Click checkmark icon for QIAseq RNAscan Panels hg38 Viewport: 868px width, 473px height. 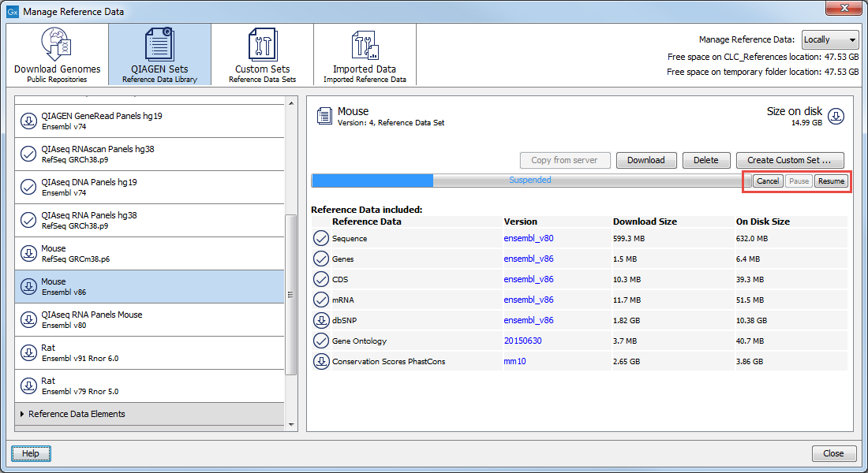click(x=28, y=154)
